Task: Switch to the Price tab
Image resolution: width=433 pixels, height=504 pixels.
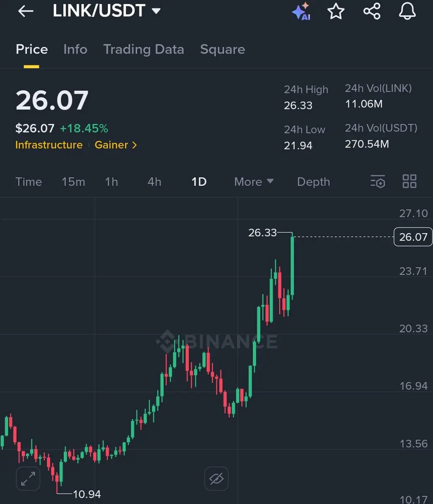Action: [32, 50]
